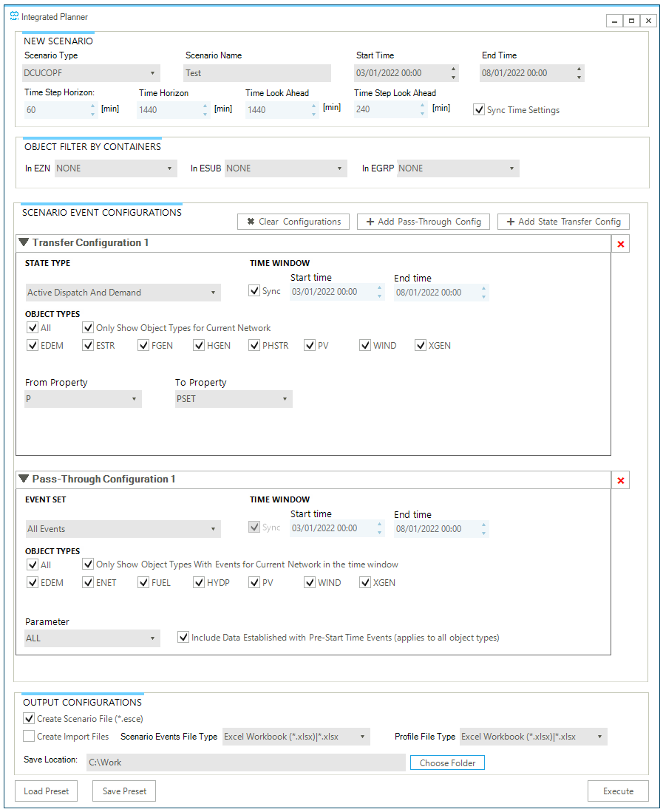This screenshot has width=663, height=812.
Task: Click the Load Preset button
Action: pyautogui.click(x=46, y=791)
